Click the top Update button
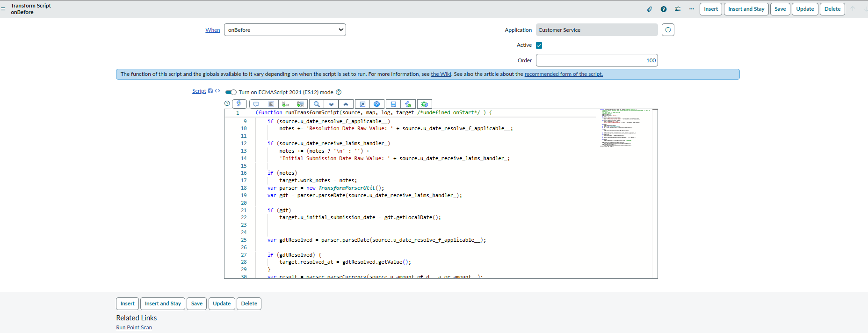Screen dimensions: 868x333 click(805, 9)
